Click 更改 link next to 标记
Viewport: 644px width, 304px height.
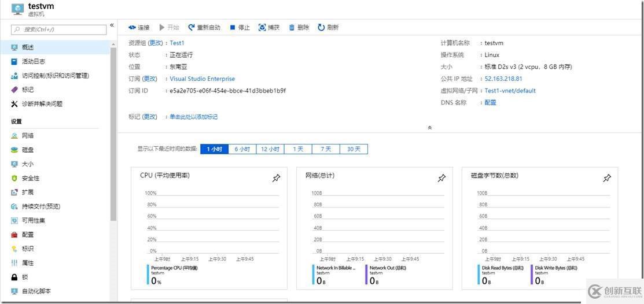pyautogui.click(x=150, y=117)
